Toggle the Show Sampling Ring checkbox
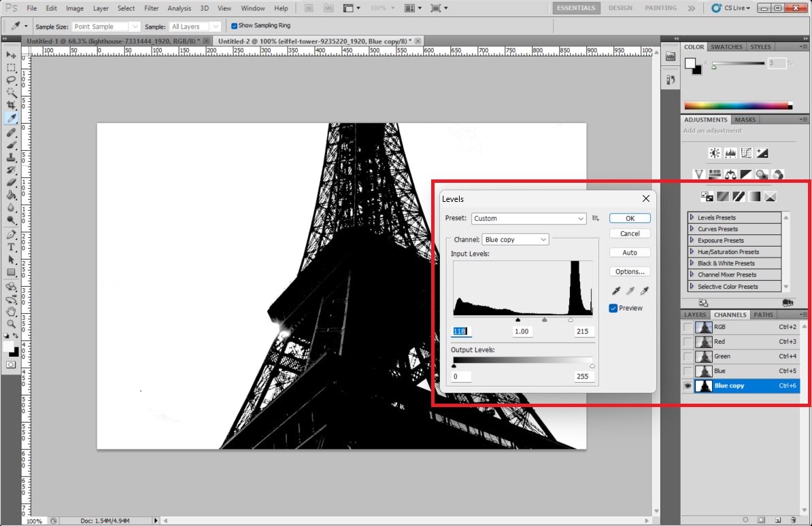Viewport: 812px width, 526px height. 234,26
